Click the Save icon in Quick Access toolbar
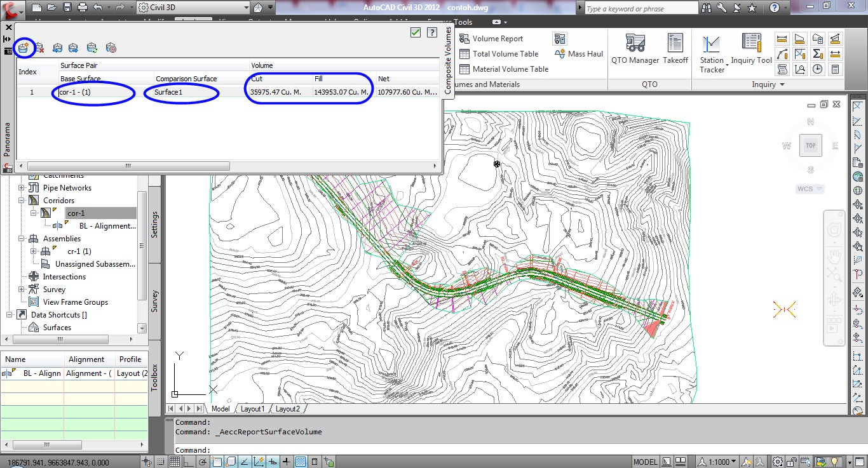 point(67,8)
